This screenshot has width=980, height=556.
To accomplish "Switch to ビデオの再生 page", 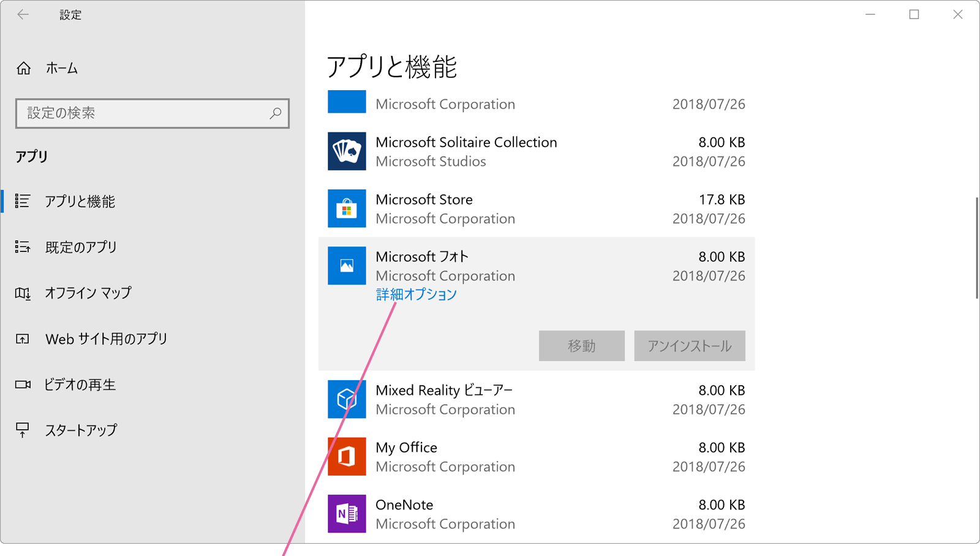I will [x=80, y=385].
